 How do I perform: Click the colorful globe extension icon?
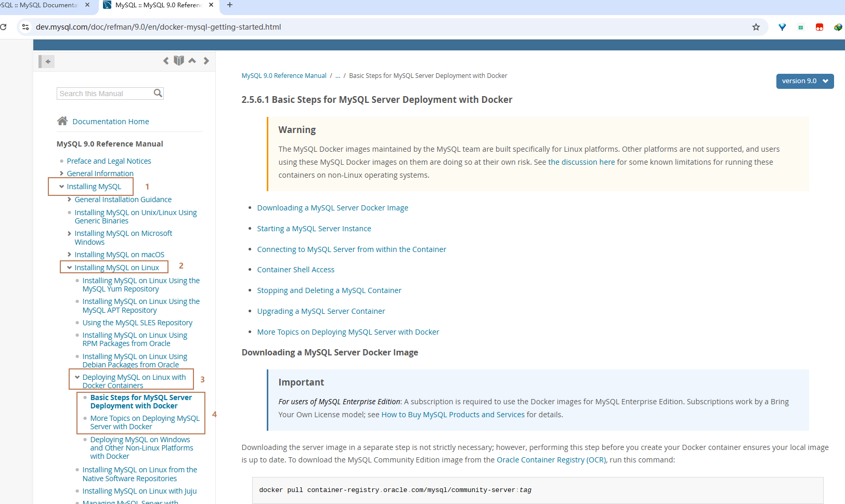click(x=838, y=27)
